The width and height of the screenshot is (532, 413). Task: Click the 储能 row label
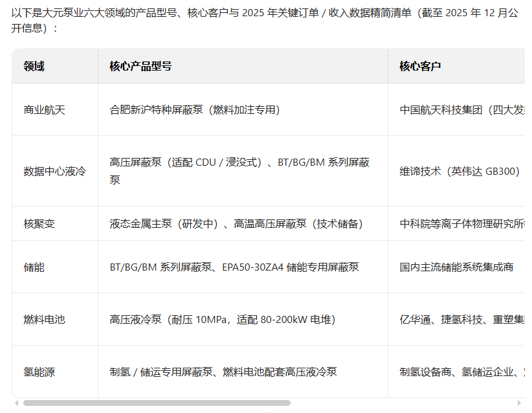[x=34, y=267]
